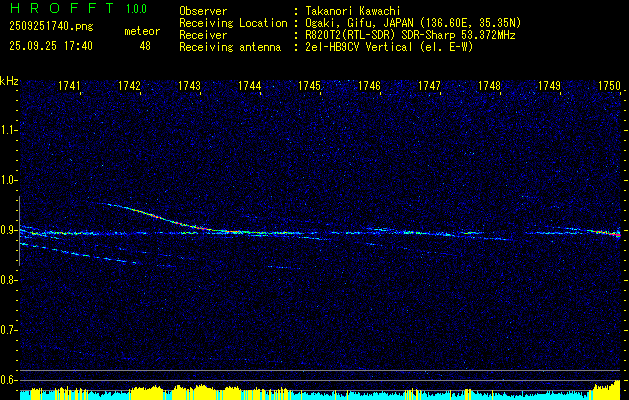The width and height of the screenshot is (629, 400).
Task: Click the R820T2(RTL-SDR) SDR-Sharp receiver text
Action: 410,35
